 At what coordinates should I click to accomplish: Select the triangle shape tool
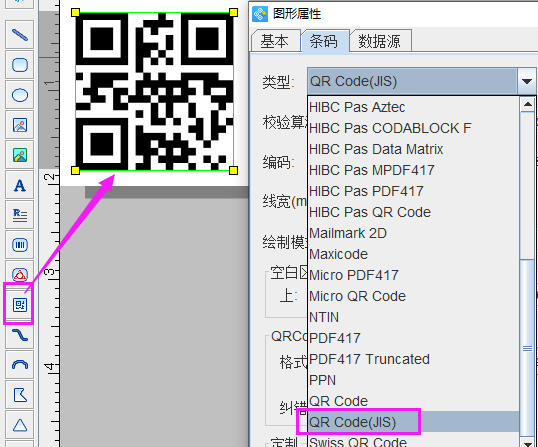click(x=20, y=425)
